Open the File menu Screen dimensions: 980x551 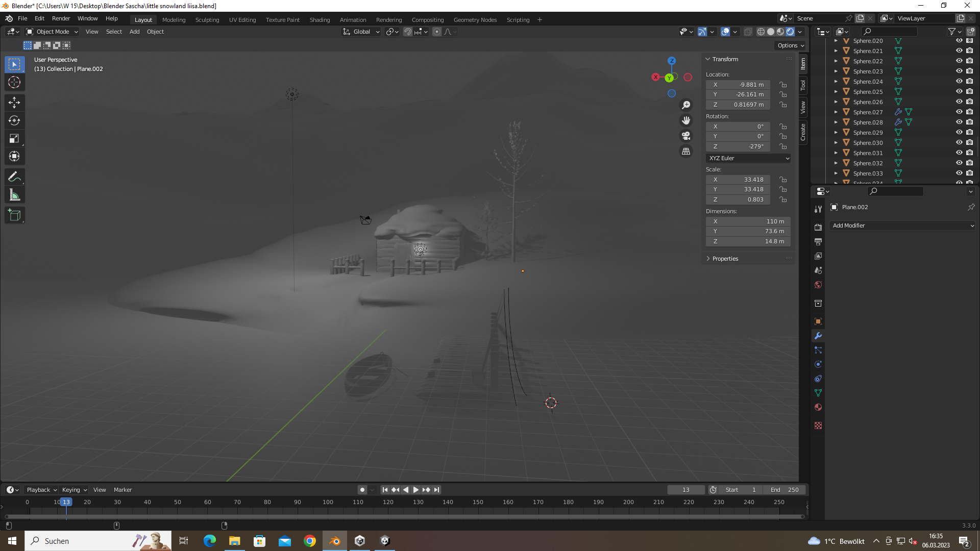click(22, 18)
